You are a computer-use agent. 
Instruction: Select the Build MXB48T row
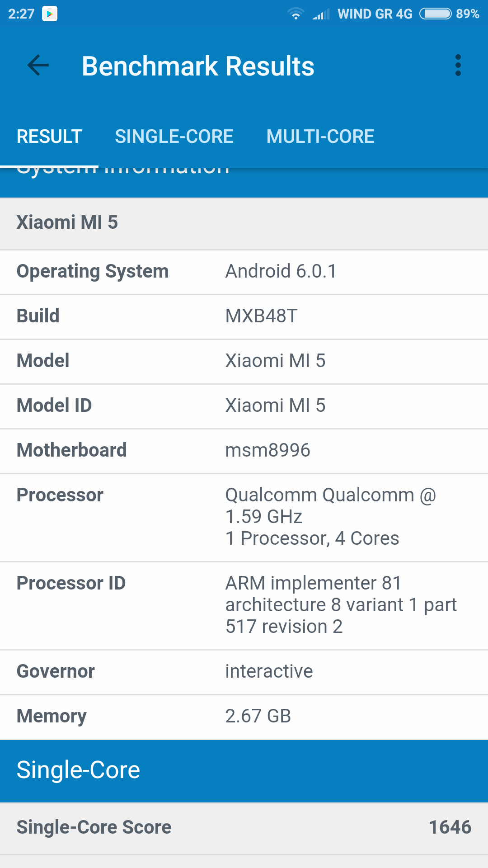(x=244, y=316)
